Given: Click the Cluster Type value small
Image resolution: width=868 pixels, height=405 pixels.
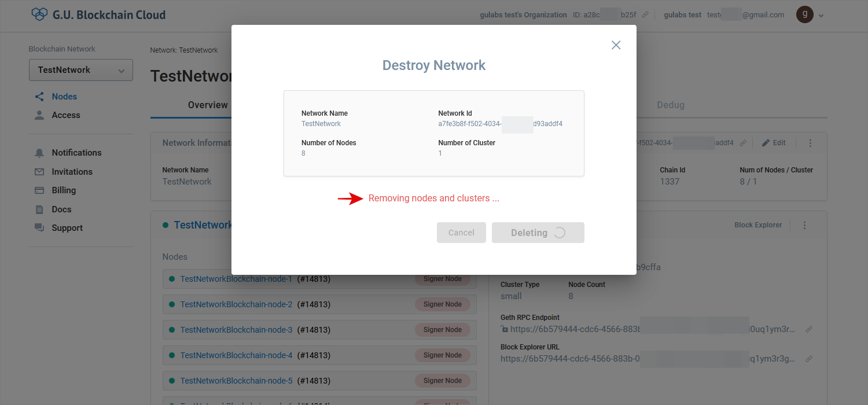Looking at the screenshot, I should point(511,296).
